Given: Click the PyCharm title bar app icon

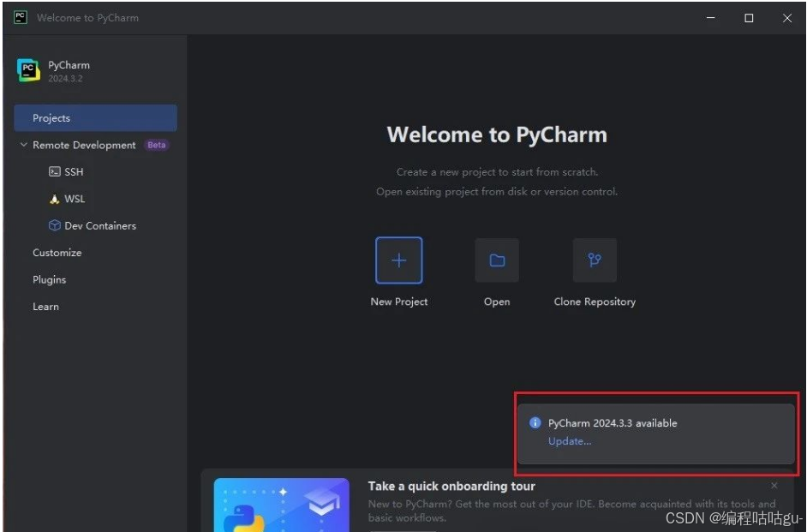Looking at the screenshot, I should click(20, 17).
